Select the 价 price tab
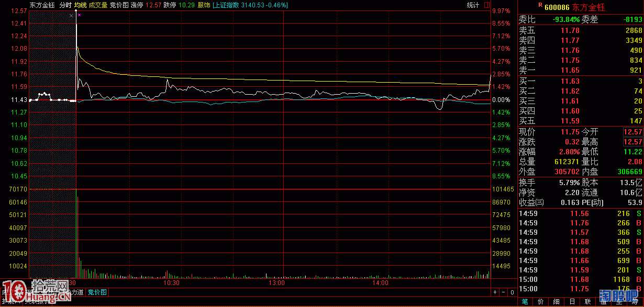The height and width of the screenshot is (307, 644). click(x=541, y=302)
